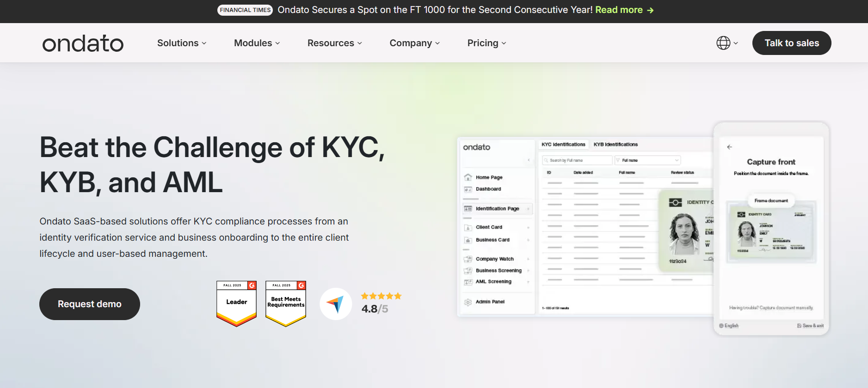This screenshot has width=868, height=388.
Task: Open the language globe selector
Action: coord(726,43)
